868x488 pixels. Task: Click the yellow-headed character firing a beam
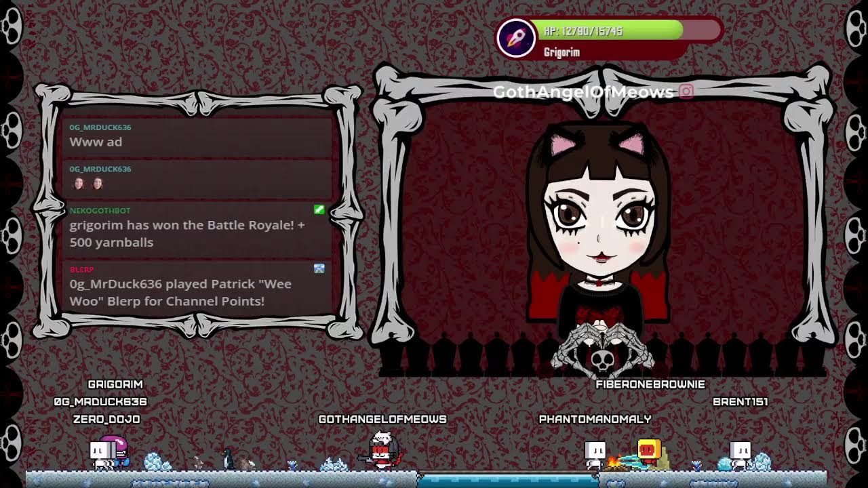[x=650, y=453]
